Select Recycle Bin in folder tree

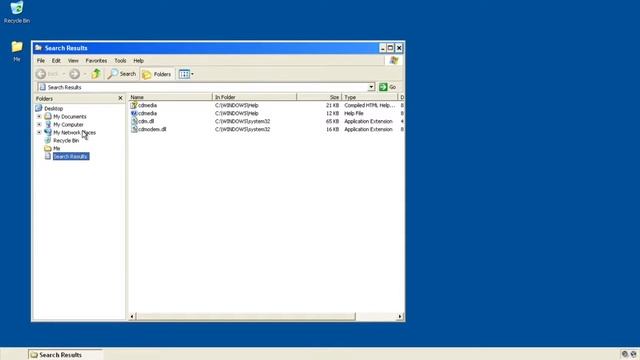[x=66, y=140]
